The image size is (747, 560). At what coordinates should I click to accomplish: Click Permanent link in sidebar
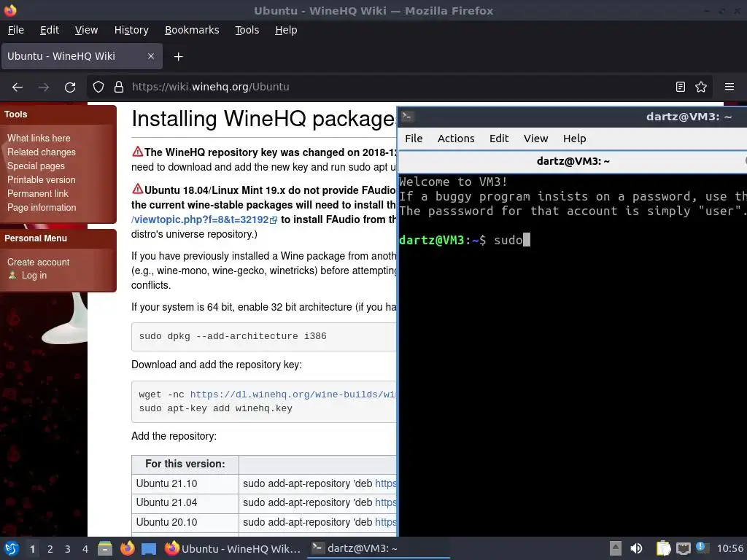click(x=38, y=193)
